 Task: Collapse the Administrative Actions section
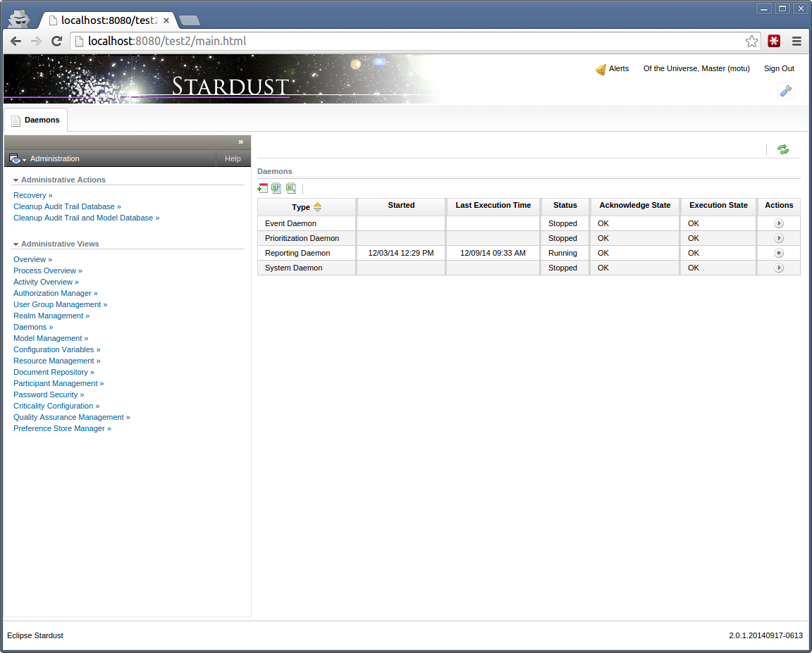pyautogui.click(x=16, y=180)
